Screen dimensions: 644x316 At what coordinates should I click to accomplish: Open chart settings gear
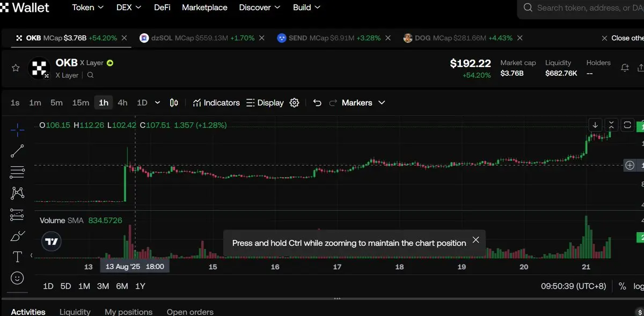(294, 102)
